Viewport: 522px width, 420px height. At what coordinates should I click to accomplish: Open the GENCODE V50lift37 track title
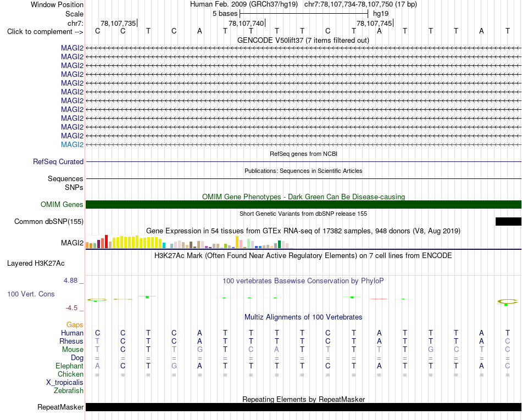303,41
